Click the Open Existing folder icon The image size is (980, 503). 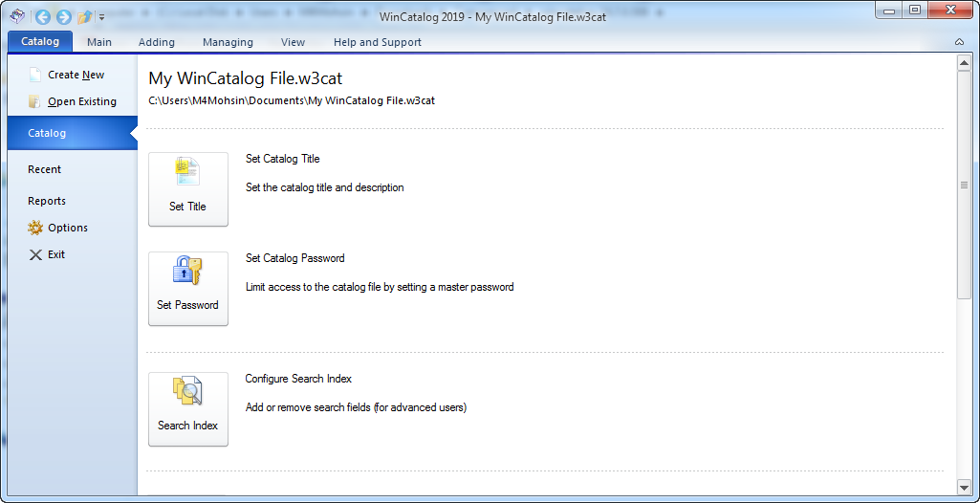pyautogui.click(x=35, y=102)
